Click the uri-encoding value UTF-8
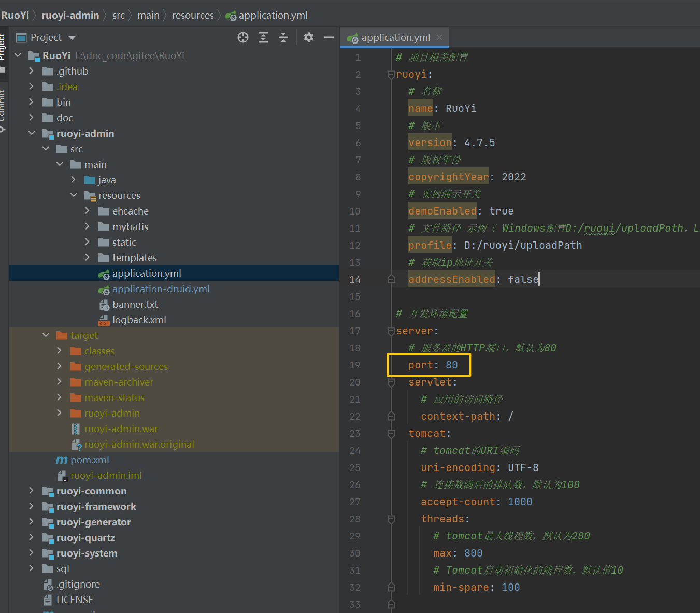Image resolution: width=700 pixels, height=613 pixels. point(523,467)
